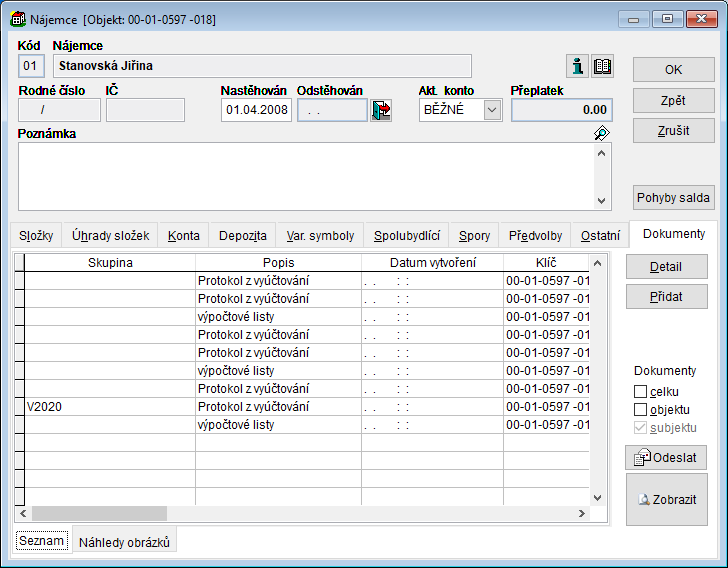728x568 pixels.
Task: Toggle the objektu documents checkbox
Action: pyautogui.click(x=641, y=410)
